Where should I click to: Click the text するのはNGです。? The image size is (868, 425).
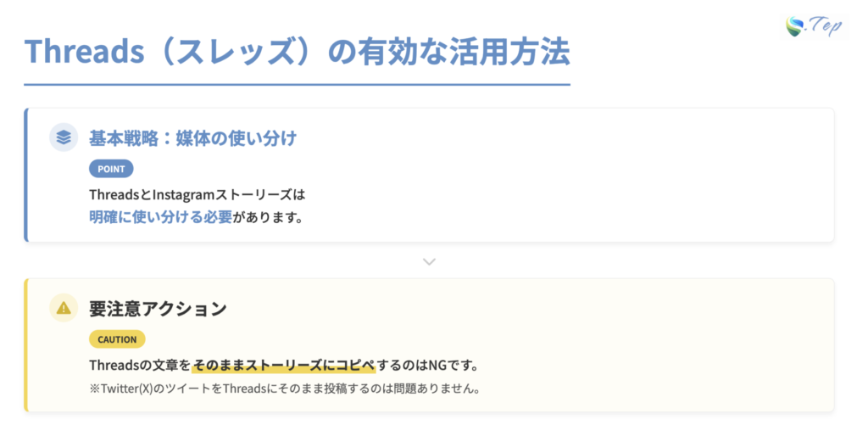[x=427, y=366]
